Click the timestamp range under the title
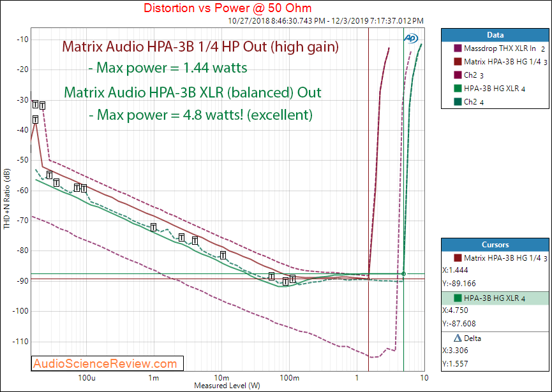Viewport: 552px width, 392px height. (x=325, y=21)
